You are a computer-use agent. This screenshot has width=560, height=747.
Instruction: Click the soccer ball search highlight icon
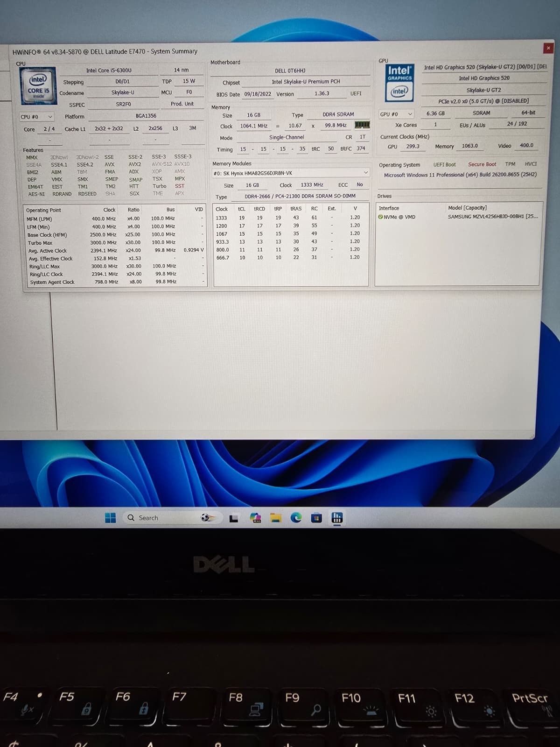tap(208, 517)
